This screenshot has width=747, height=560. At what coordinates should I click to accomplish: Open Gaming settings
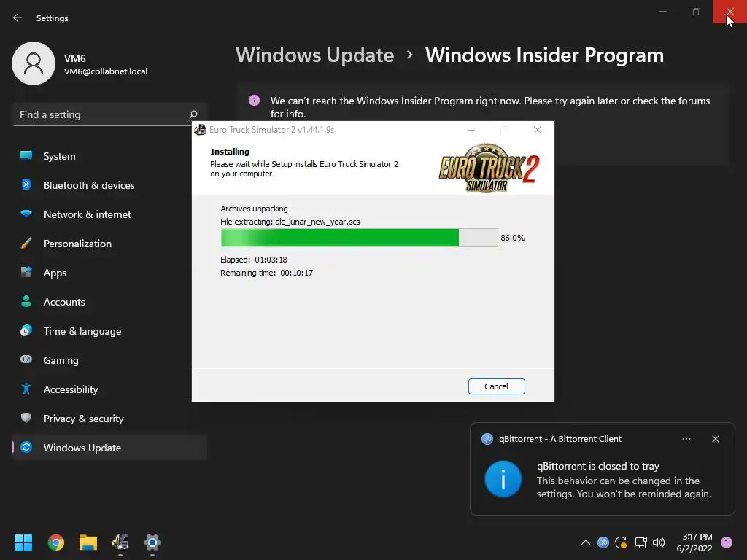109,360
